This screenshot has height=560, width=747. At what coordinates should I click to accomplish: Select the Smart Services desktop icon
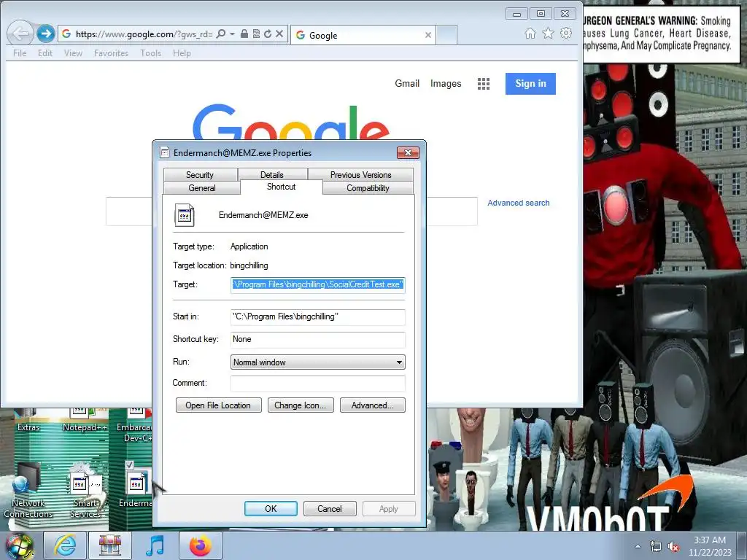click(85, 491)
